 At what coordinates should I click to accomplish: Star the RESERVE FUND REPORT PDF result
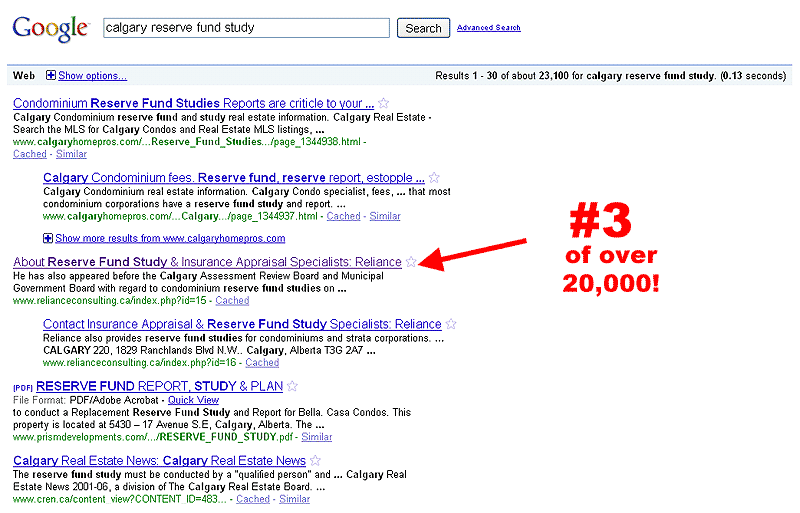(292, 386)
